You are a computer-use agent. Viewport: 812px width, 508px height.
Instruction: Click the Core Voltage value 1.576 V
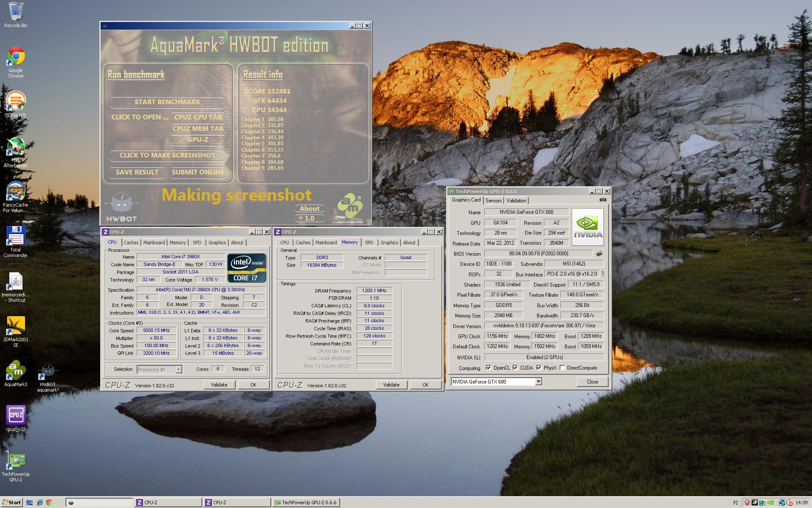click(x=210, y=280)
